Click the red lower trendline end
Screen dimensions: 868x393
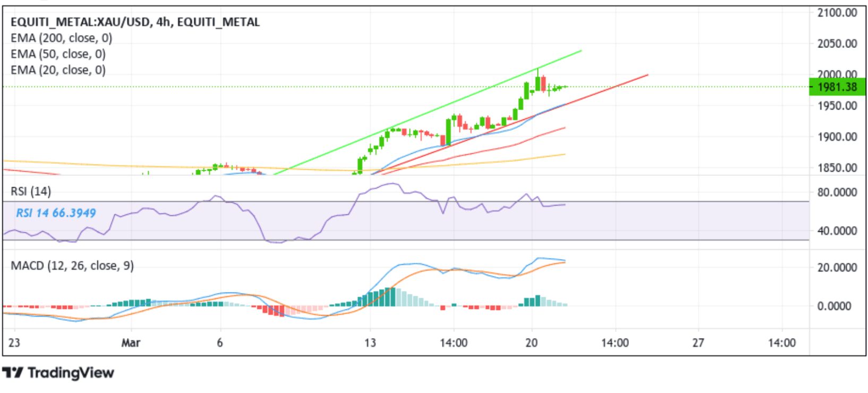[x=646, y=76]
